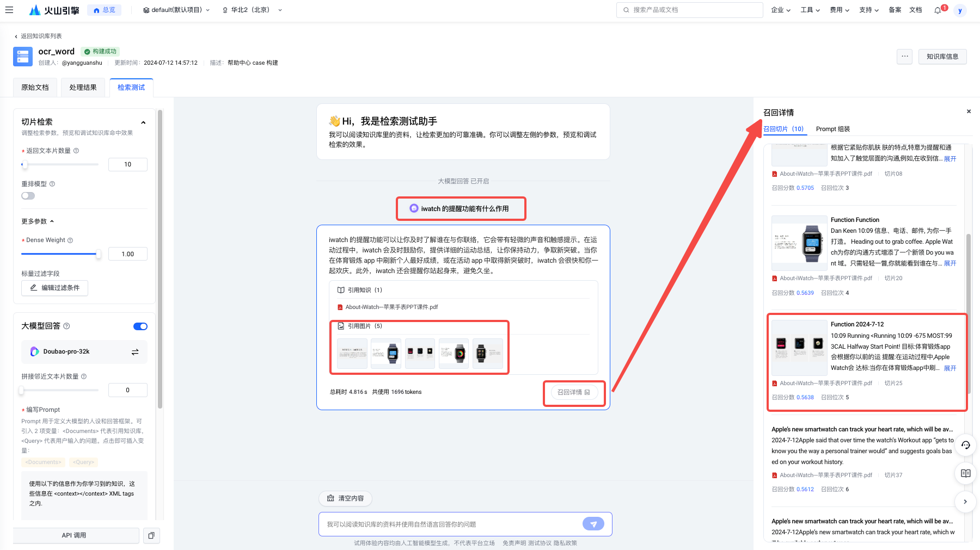Open the floating documentation book icon
The width and height of the screenshot is (980, 550).
click(x=965, y=473)
